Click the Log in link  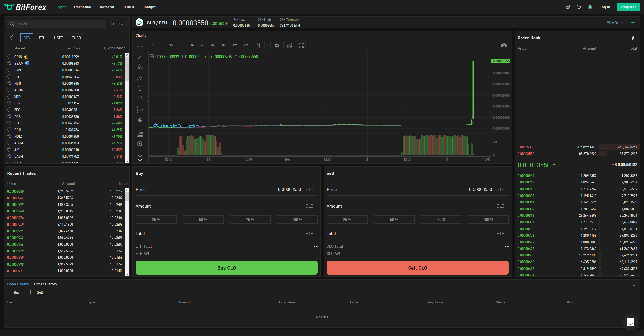point(604,7)
